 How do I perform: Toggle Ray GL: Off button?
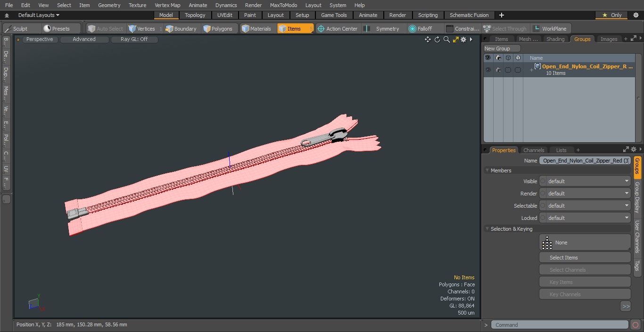pyautogui.click(x=134, y=40)
